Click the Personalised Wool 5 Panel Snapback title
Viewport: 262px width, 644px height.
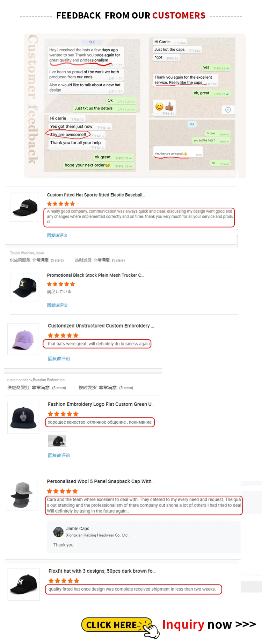point(101,481)
